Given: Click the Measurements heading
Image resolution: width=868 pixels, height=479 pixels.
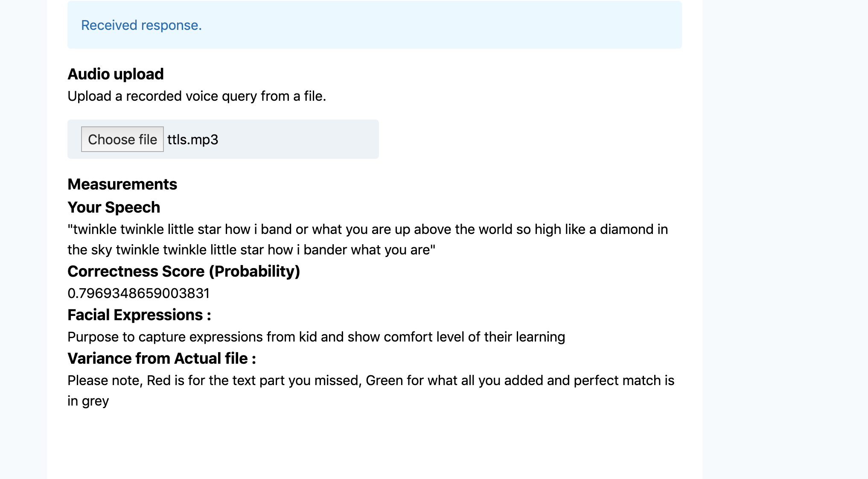Looking at the screenshot, I should click(x=122, y=184).
